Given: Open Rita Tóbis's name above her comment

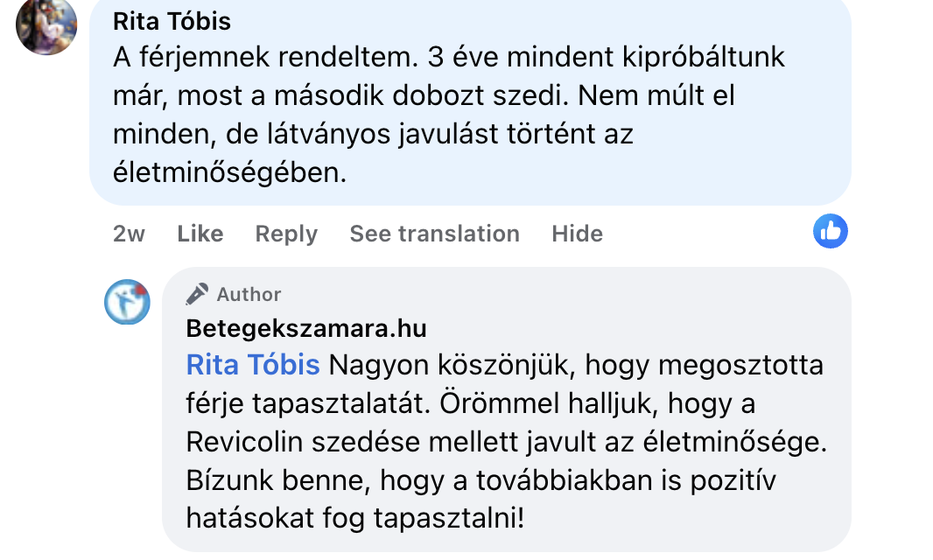Looking at the screenshot, I should (x=172, y=20).
